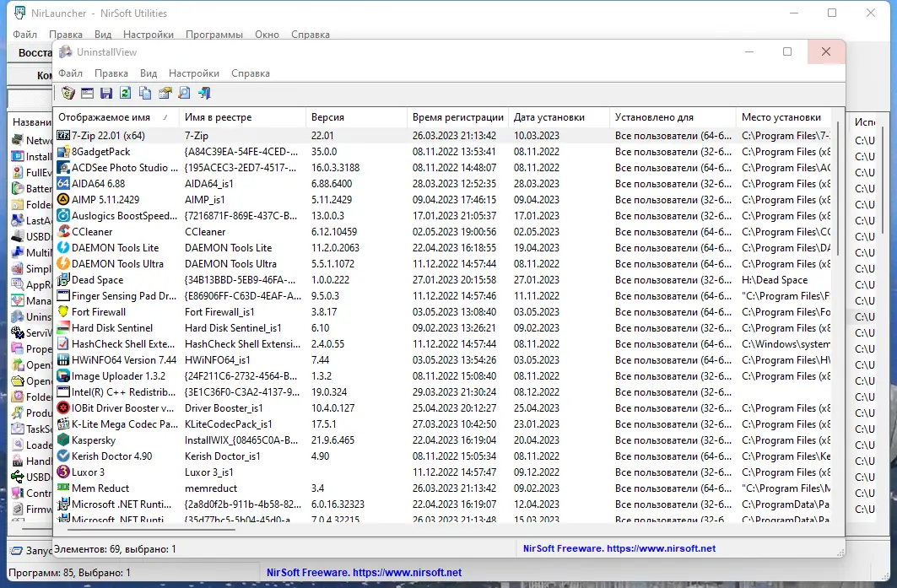Click the Find magnifier toolbar icon
The image size is (897, 588).
pos(184,93)
